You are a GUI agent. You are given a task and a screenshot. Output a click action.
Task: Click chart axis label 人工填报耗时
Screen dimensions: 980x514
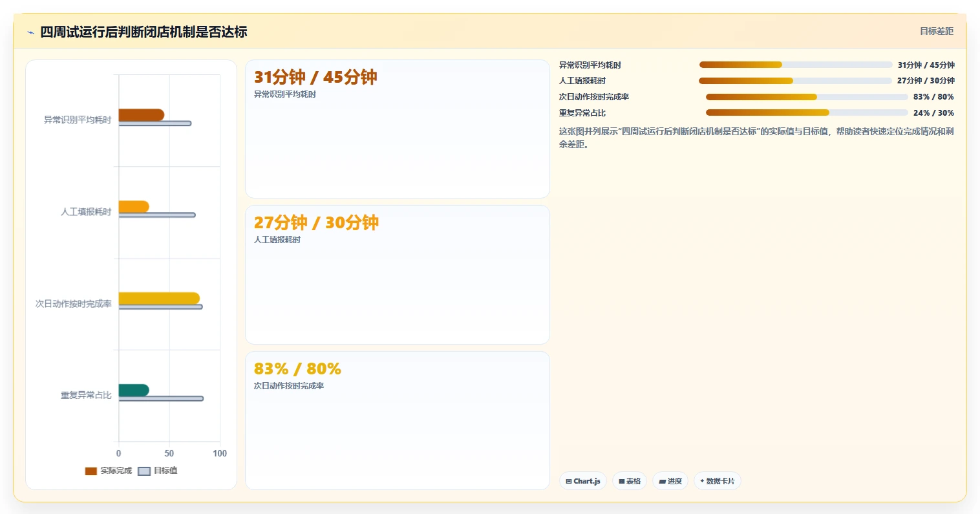86,211
